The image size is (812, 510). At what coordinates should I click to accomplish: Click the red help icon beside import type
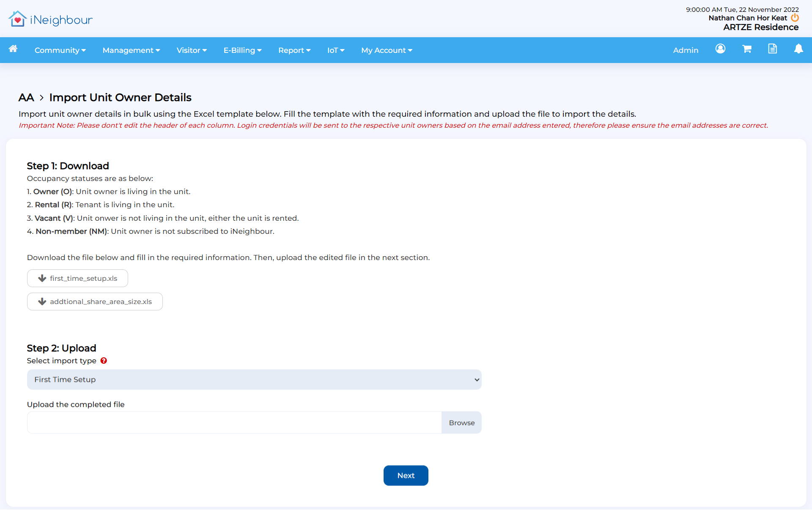pyautogui.click(x=104, y=361)
